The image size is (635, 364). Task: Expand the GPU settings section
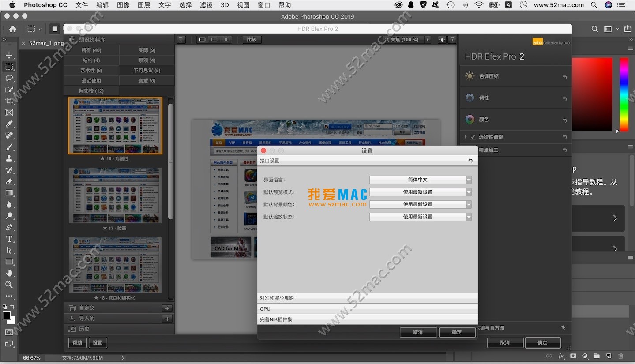coord(367,309)
